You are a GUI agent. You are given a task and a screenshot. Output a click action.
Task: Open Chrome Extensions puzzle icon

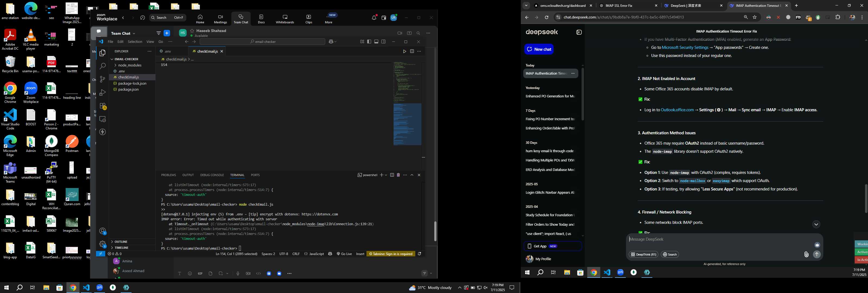click(838, 17)
